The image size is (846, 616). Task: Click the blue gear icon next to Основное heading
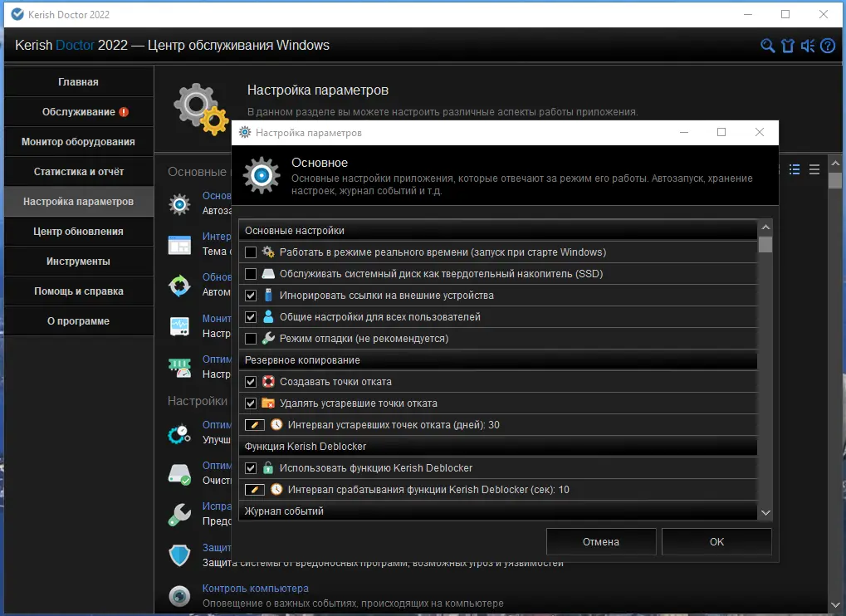262,175
